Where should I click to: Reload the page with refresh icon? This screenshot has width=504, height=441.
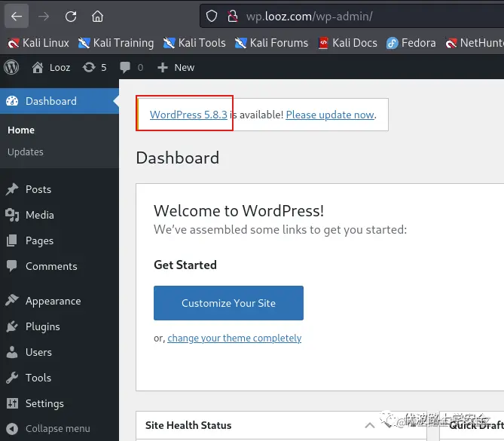(x=71, y=16)
